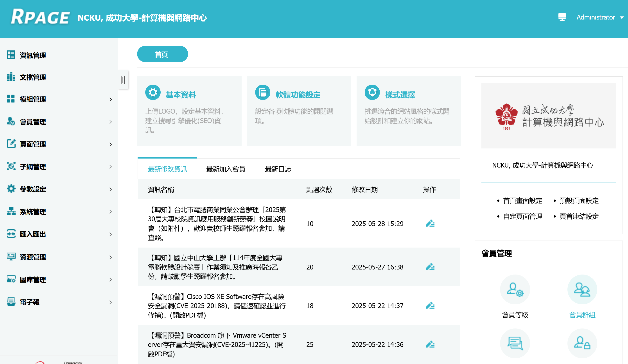This screenshot has width=628, height=364.
Task: Sort by 點選次數 column header
Action: [319, 189]
